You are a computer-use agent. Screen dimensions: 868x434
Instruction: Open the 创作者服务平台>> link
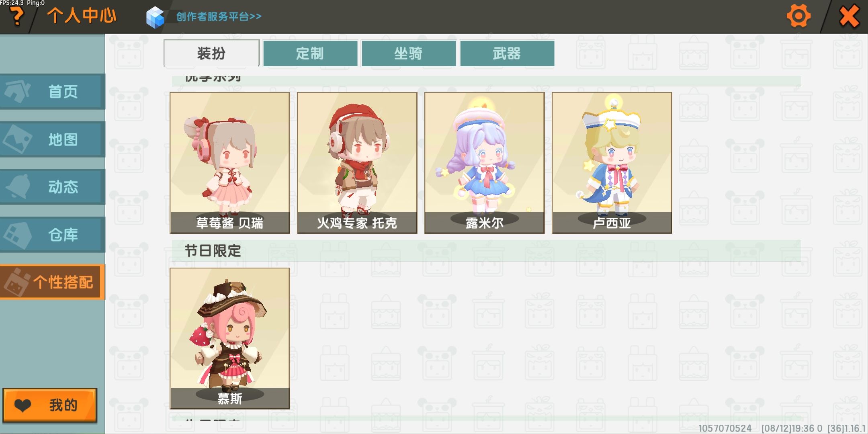pyautogui.click(x=219, y=16)
